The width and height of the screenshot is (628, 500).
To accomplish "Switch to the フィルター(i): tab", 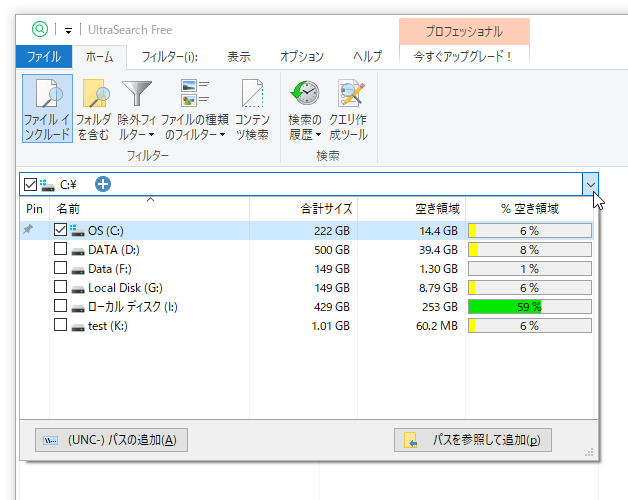I will pyautogui.click(x=169, y=56).
